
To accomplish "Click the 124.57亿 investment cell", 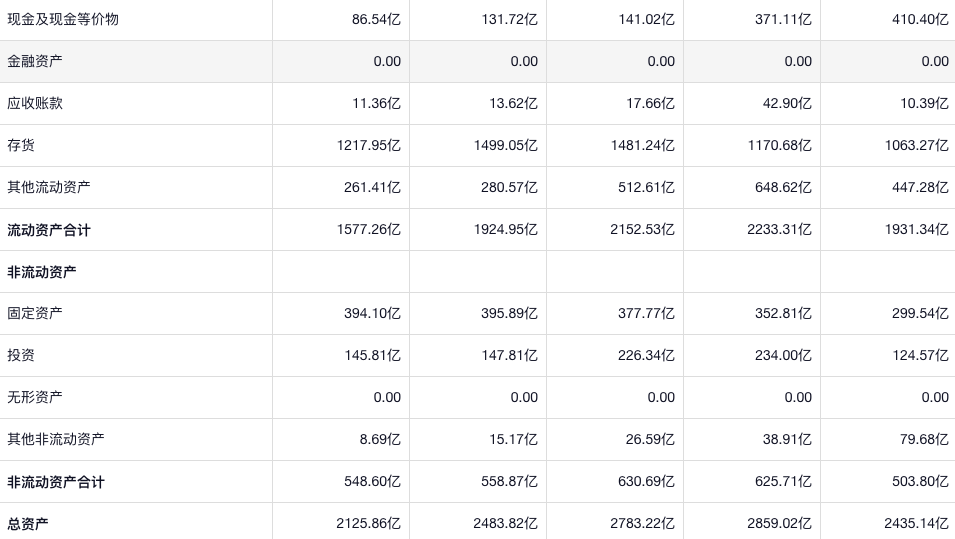I will [x=920, y=355].
